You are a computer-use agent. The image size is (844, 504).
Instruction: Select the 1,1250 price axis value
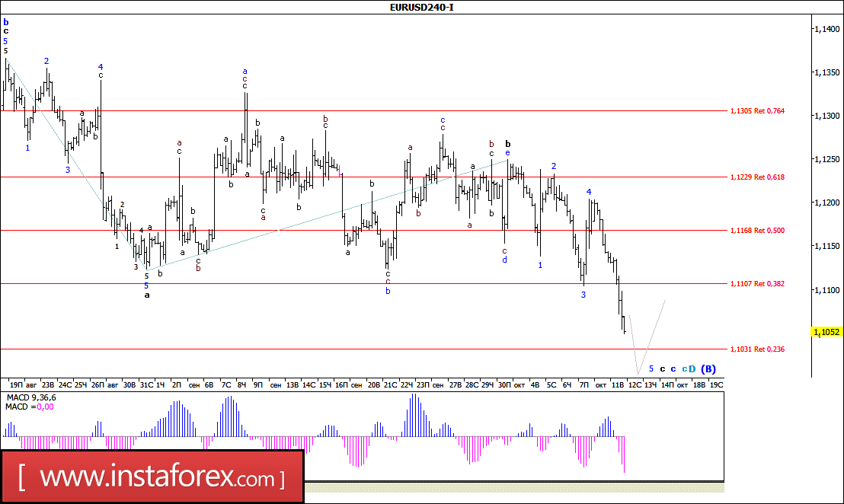click(827, 159)
